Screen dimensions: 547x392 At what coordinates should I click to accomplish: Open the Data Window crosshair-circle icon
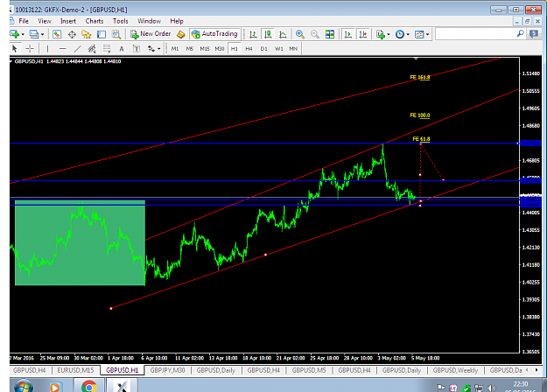(x=72, y=34)
